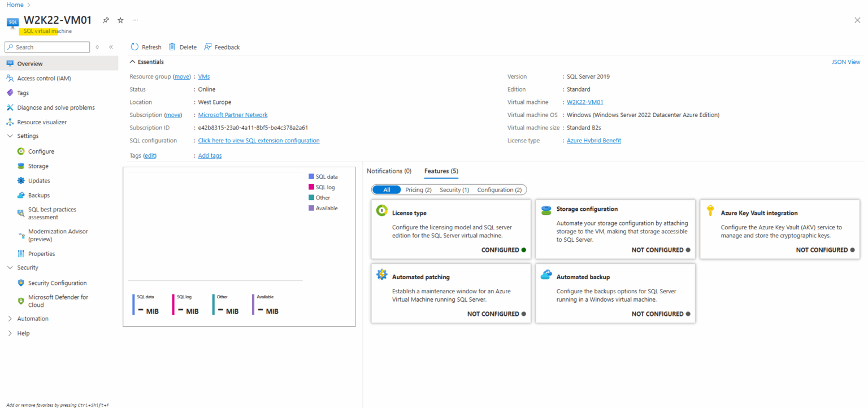Show All features filter
Screen dimensions: 868x408
[387, 189]
